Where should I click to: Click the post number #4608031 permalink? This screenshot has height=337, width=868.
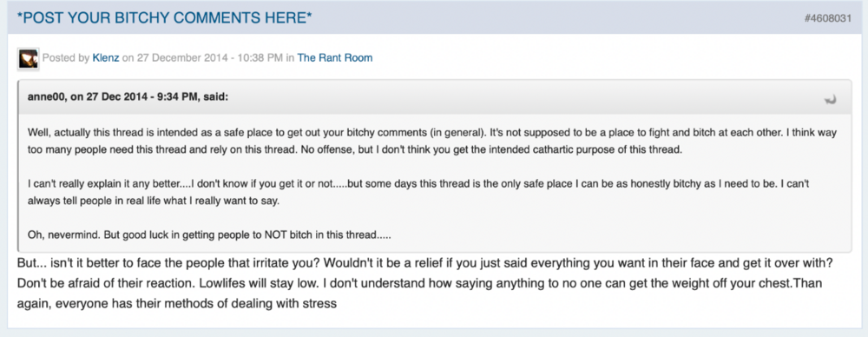(827, 18)
